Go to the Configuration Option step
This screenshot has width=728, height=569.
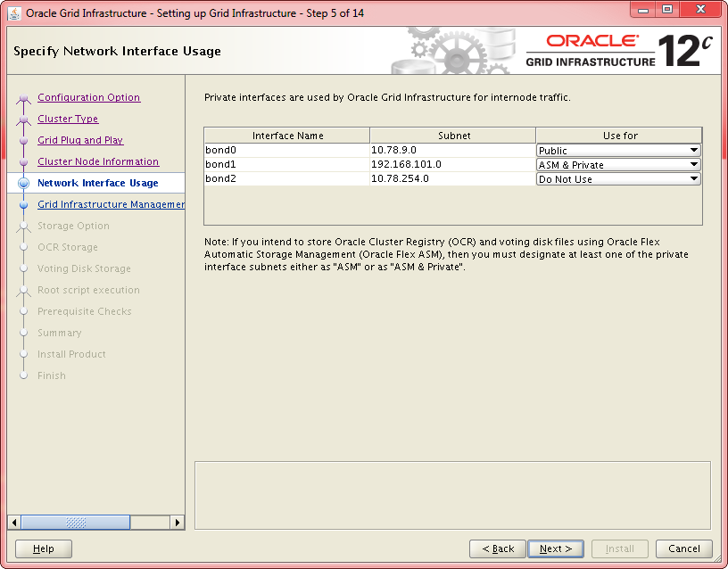click(88, 98)
